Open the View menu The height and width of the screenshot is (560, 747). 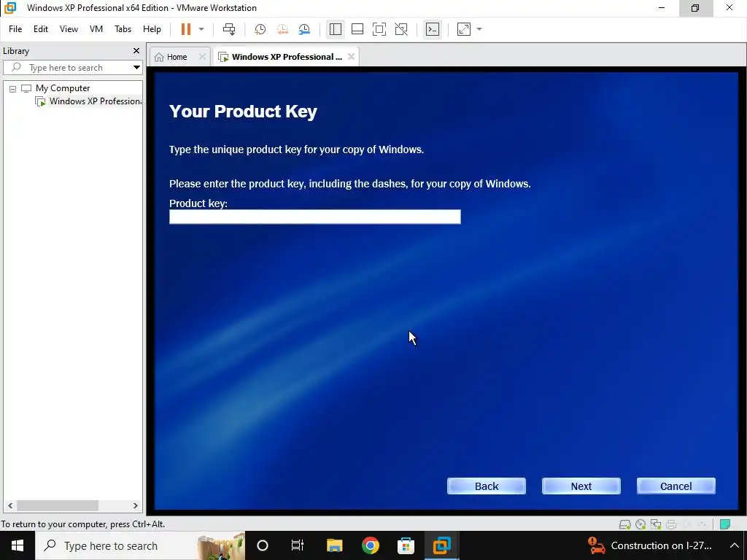tap(69, 29)
